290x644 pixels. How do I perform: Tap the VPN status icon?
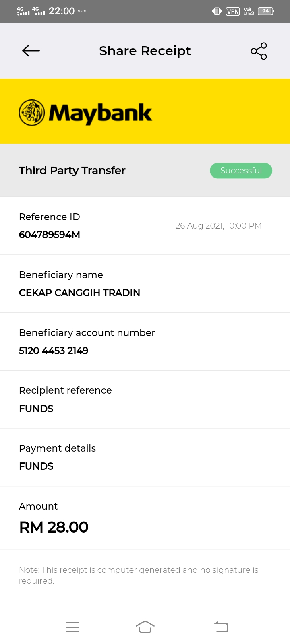click(x=233, y=11)
